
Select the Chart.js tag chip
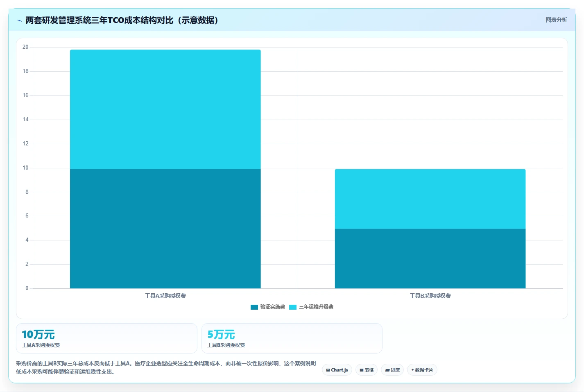click(337, 370)
